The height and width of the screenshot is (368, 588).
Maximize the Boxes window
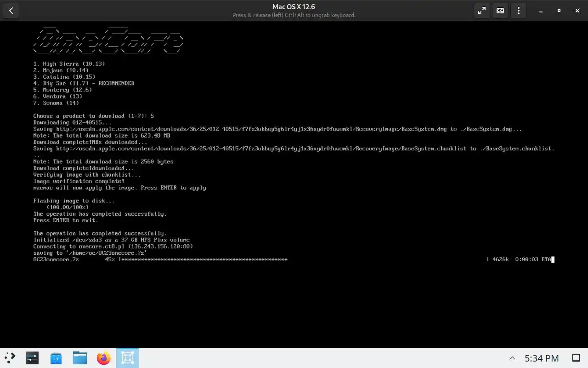[x=559, y=11]
